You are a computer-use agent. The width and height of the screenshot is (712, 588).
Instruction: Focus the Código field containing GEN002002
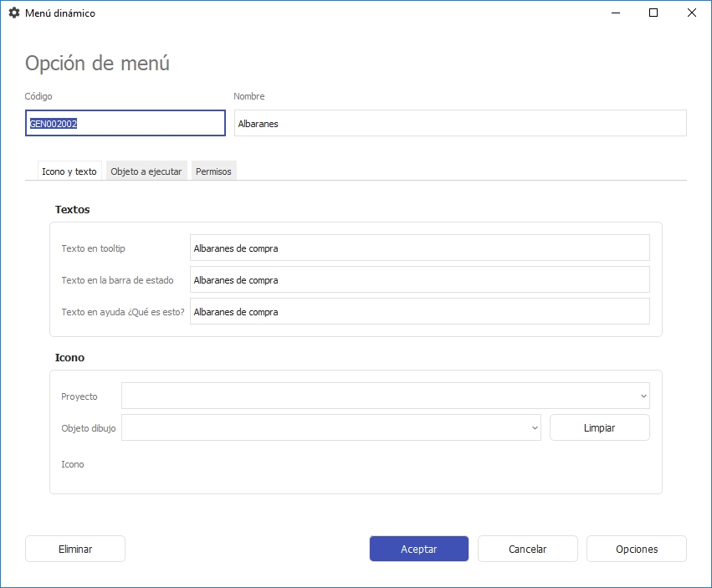(x=125, y=123)
